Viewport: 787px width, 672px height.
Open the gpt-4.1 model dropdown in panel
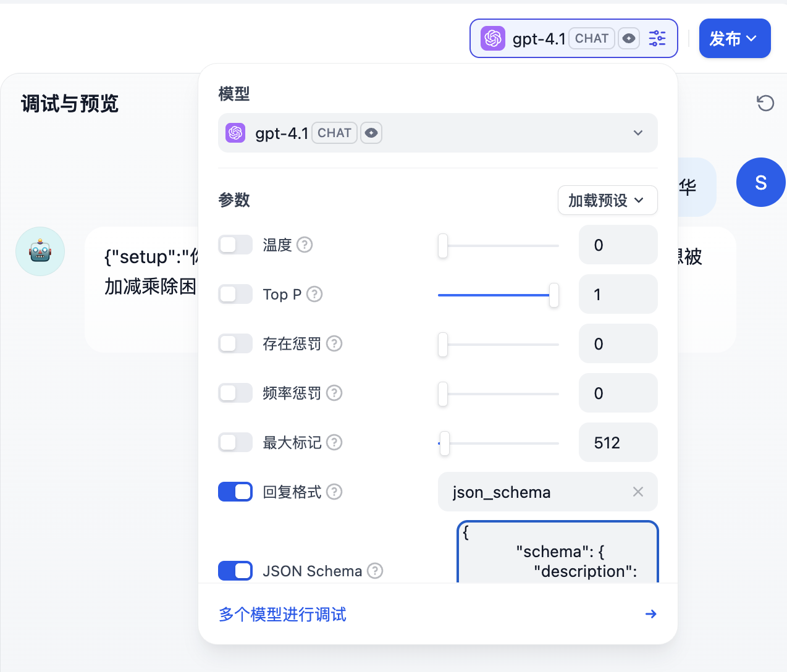pos(437,133)
